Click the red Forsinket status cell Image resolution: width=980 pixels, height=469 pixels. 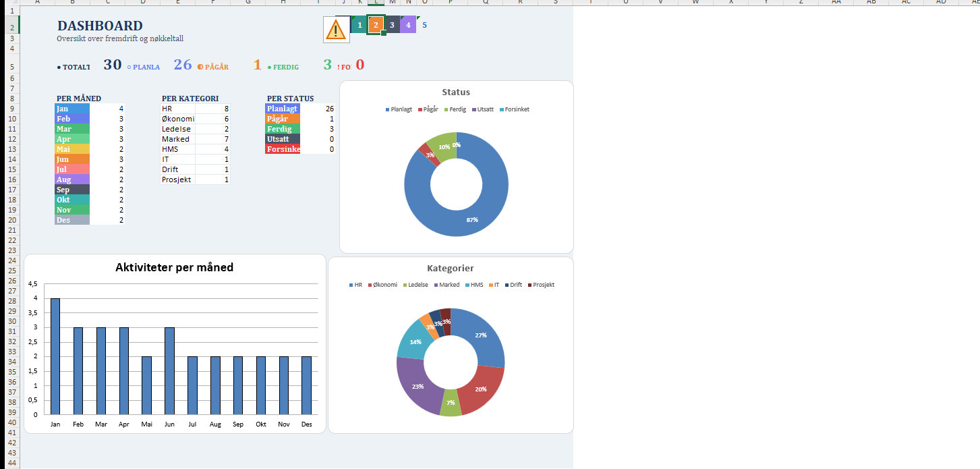283,149
